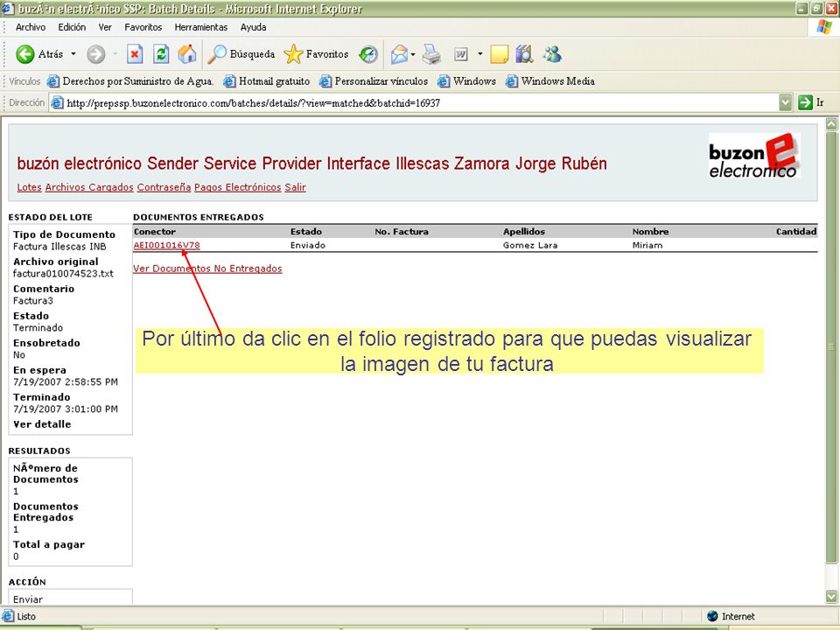Open the yellow note Discuss icon
This screenshot has width=840, height=630.
(x=499, y=54)
